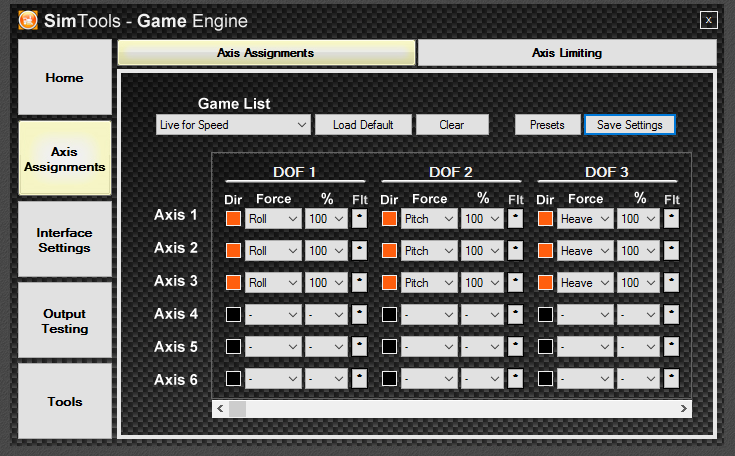
Task: Open the Output Testing section
Action: pos(65,321)
